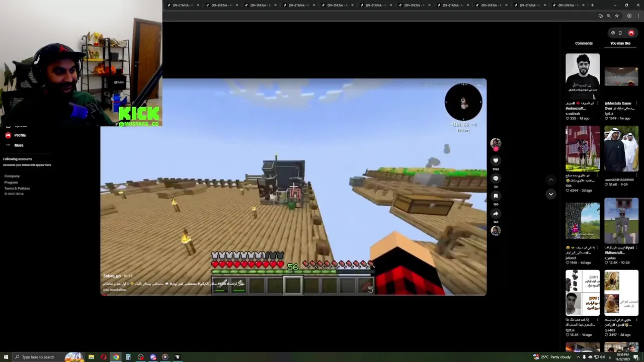Open taskbar weather Partly cloudy widget
This screenshot has width=644, height=362.
coord(552,357)
